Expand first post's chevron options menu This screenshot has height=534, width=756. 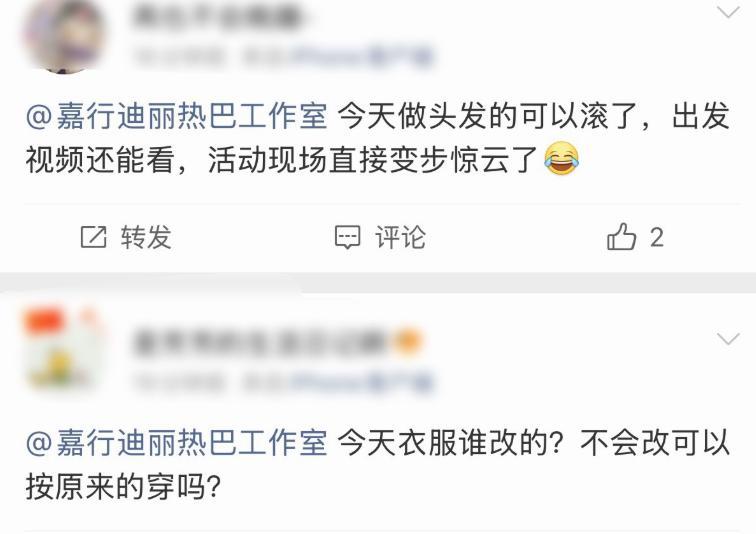coord(728,12)
